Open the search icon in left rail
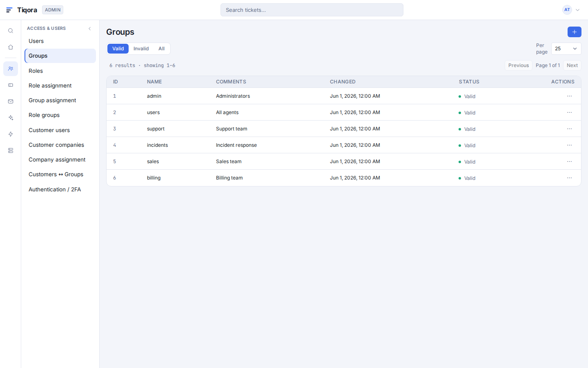This screenshot has height=368, width=588. point(11,31)
